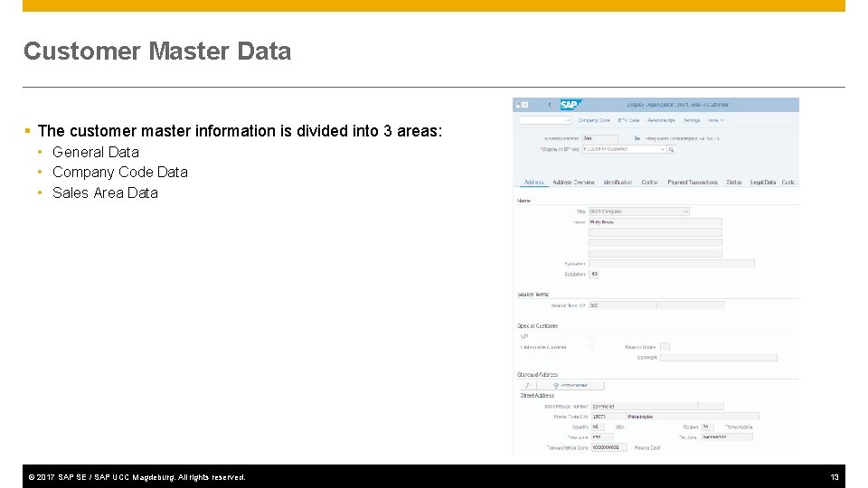Switch to the Status tab

pos(733,182)
